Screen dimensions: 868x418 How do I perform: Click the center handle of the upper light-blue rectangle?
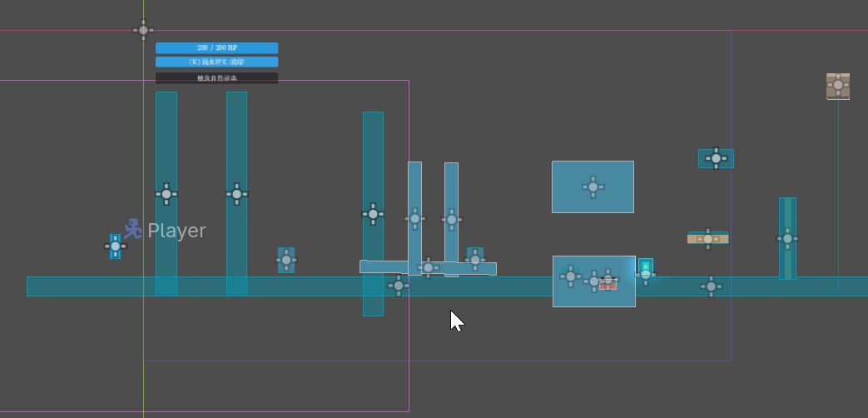click(x=593, y=187)
